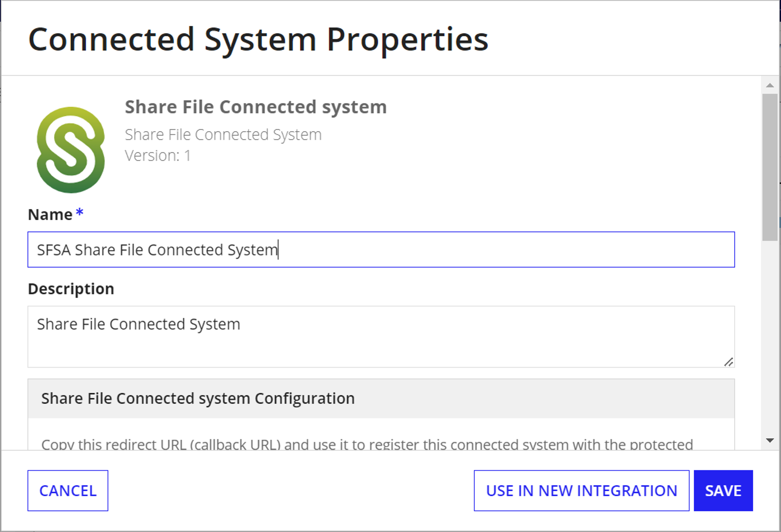
Task: Click the CANCEL button
Action: click(x=68, y=491)
